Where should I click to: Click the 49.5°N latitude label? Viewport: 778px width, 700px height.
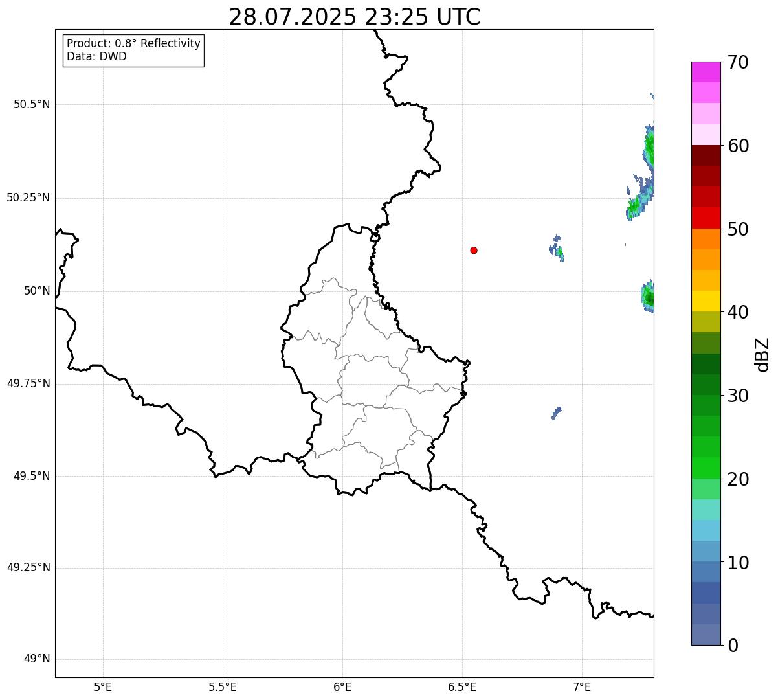[32, 476]
